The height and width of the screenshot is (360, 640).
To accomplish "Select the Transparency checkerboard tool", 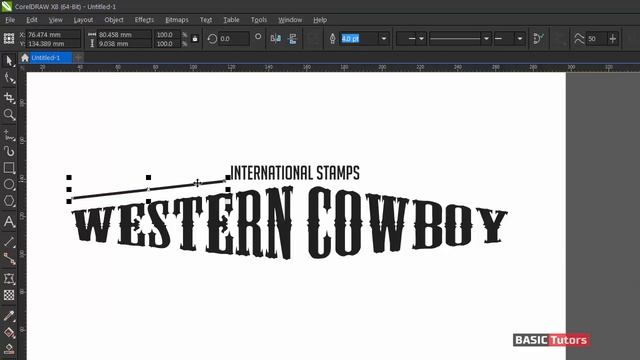I will tap(9, 295).
